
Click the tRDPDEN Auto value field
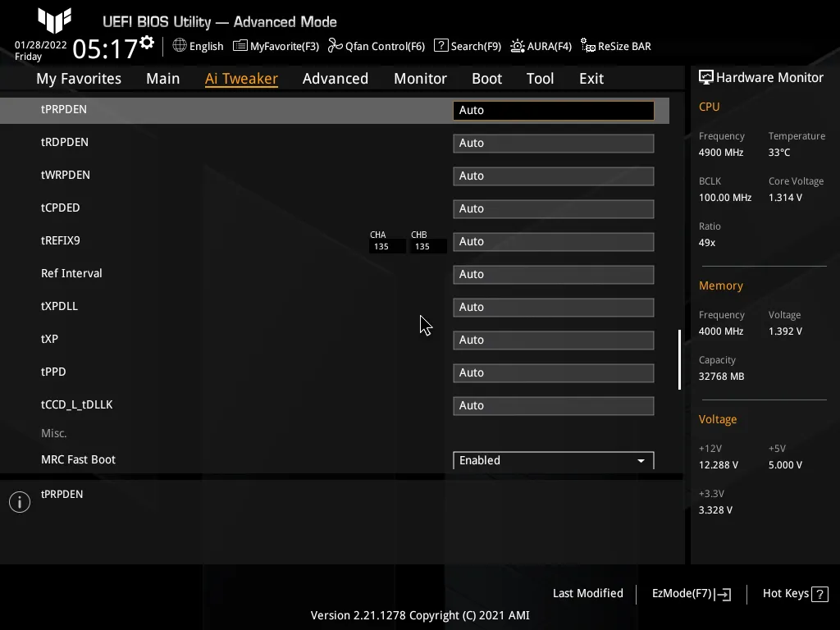point(554,143)
